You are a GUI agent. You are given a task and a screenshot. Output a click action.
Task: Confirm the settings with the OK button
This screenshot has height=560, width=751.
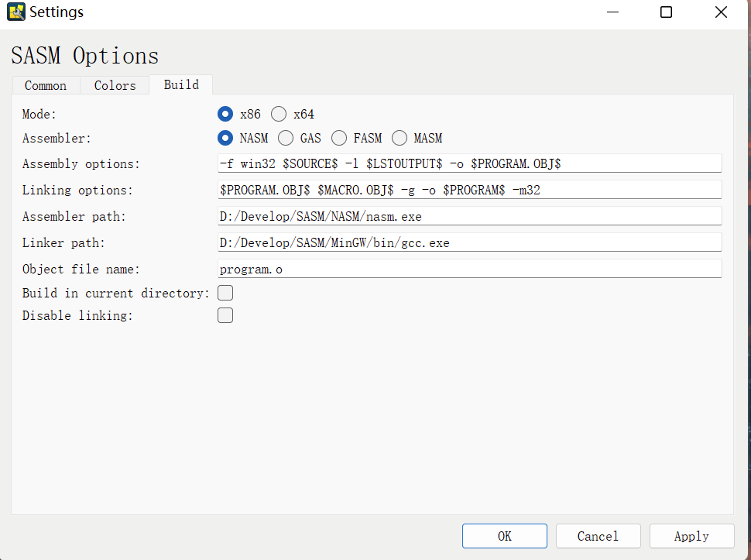[504, 536]
